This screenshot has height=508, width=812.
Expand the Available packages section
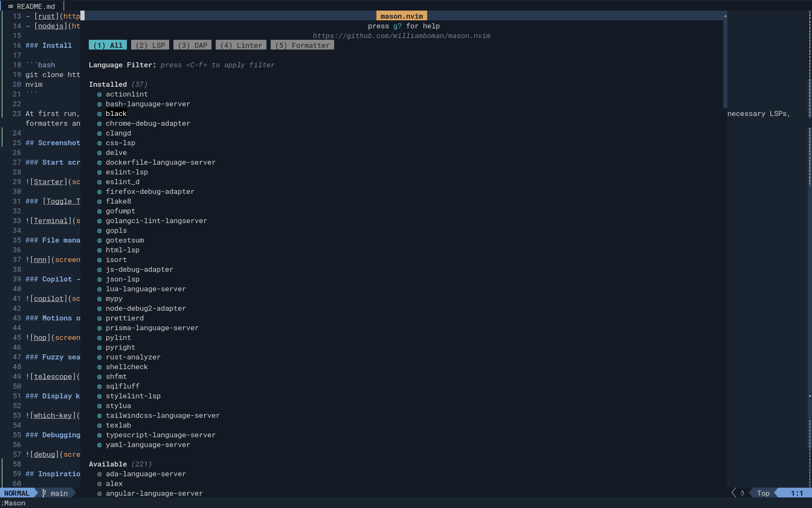[108, 464]
